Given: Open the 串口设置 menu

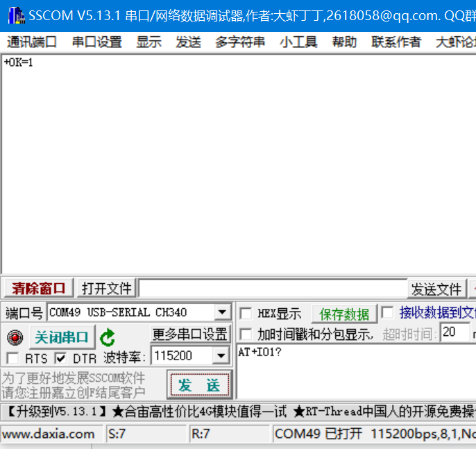Looking at the screenshot, I should click(96, 42).
